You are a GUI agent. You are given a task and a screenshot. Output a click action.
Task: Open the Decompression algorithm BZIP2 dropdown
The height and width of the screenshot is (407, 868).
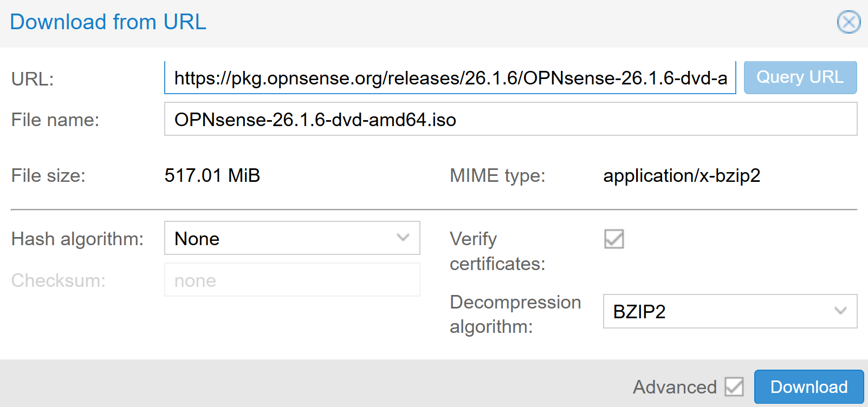click(x=730, y=311)
